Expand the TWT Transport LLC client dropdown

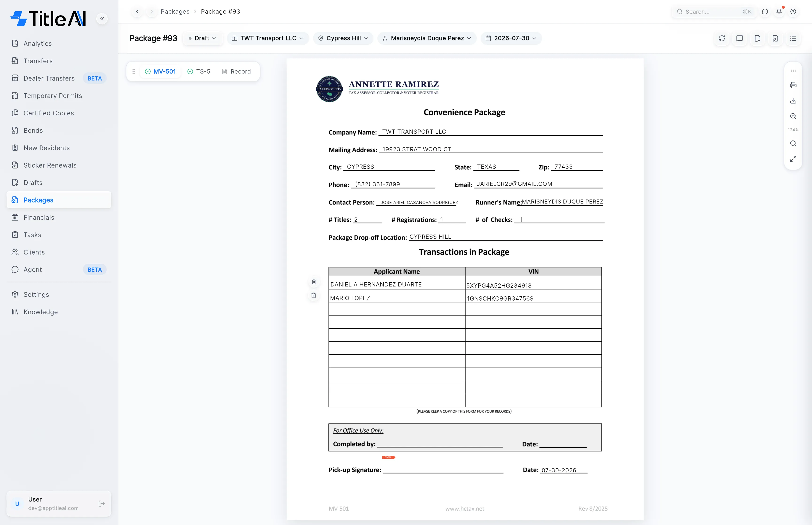(x=267, y=38)
